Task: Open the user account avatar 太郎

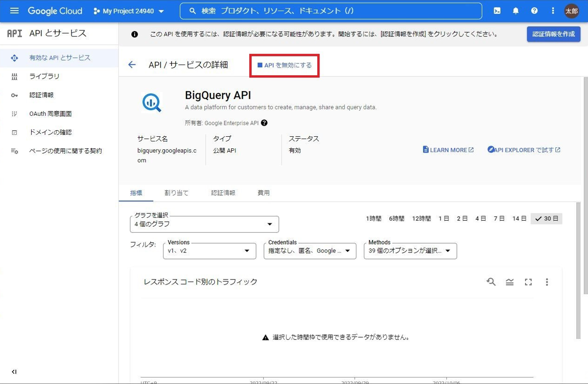Action: [x=571, y=11]
